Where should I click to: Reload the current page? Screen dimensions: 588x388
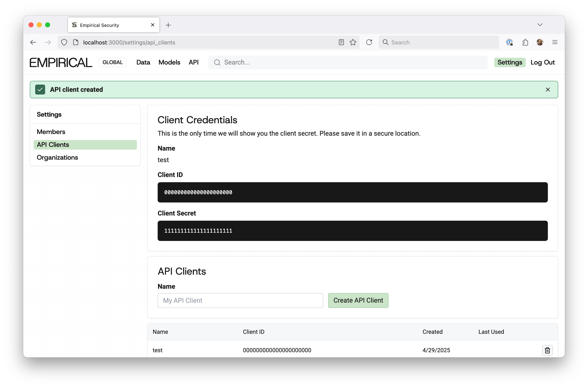point(369,42)
